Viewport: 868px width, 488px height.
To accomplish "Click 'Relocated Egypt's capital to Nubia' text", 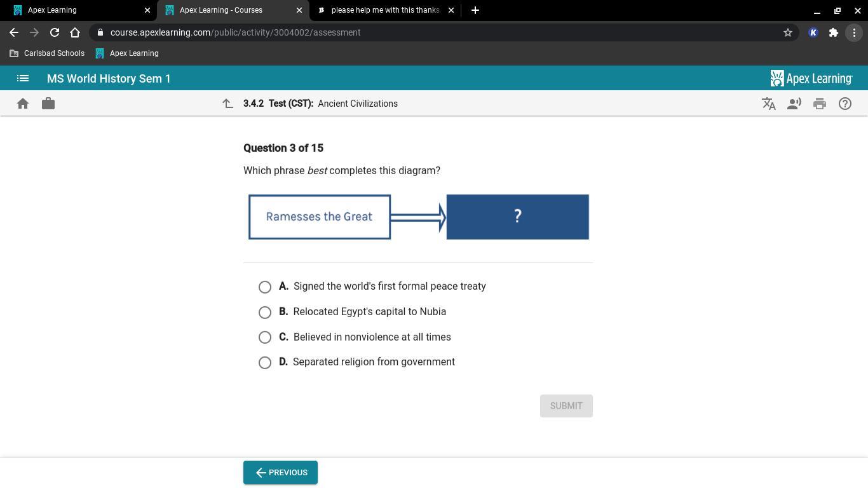I will coord(370,312).
